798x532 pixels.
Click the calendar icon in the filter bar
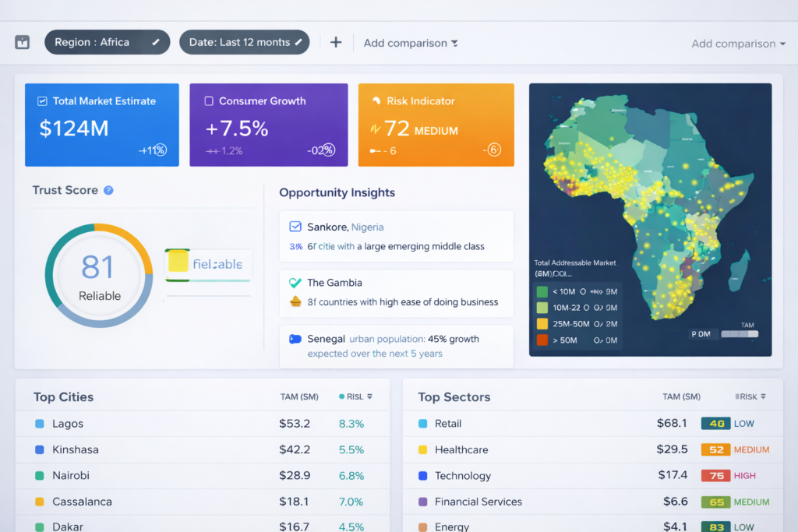23,42
